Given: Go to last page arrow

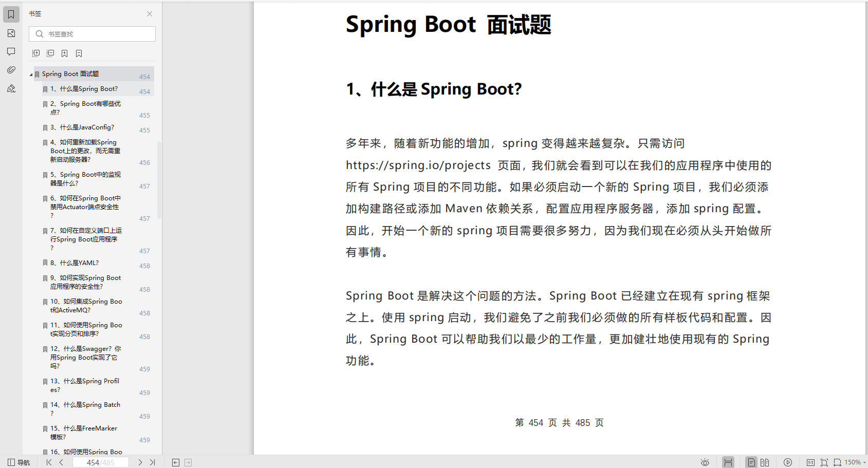Looking at the screenshot, I should [152, 462].
